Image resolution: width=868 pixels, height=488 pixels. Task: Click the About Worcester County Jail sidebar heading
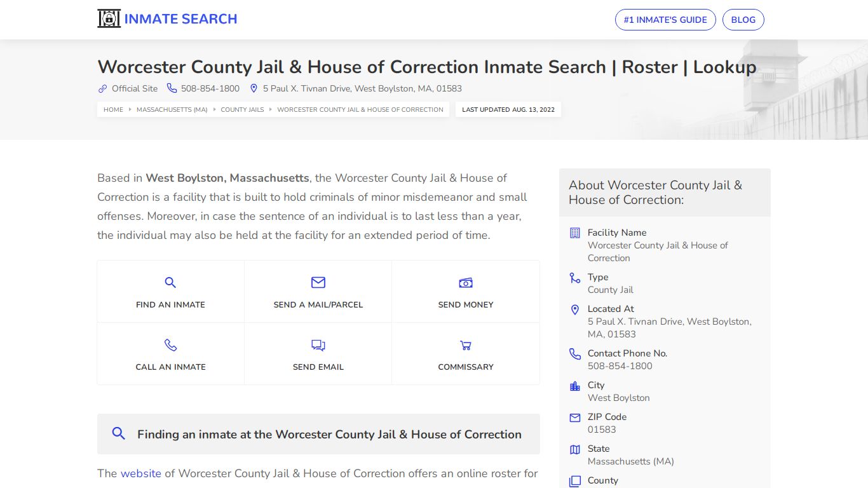coord(655,193)
